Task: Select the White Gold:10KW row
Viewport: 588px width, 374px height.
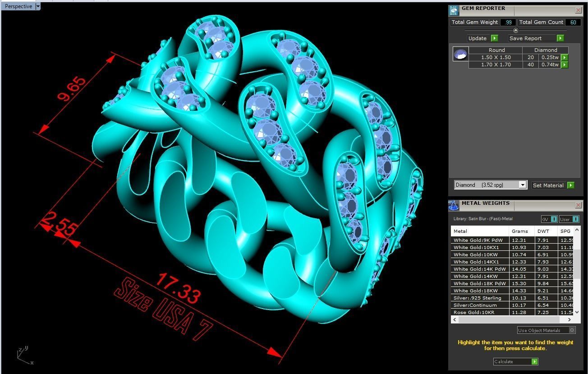Action: [512, 254]
